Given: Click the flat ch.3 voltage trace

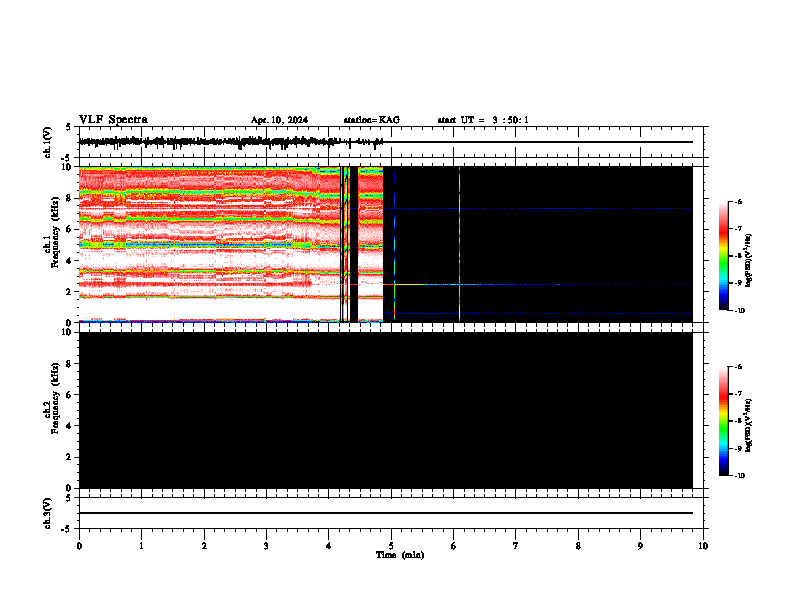Looking at the screenshot, I should (x=386, y=513).
